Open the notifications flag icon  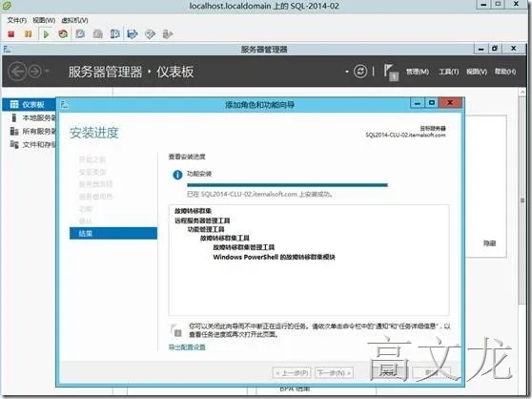click(391, 72)
